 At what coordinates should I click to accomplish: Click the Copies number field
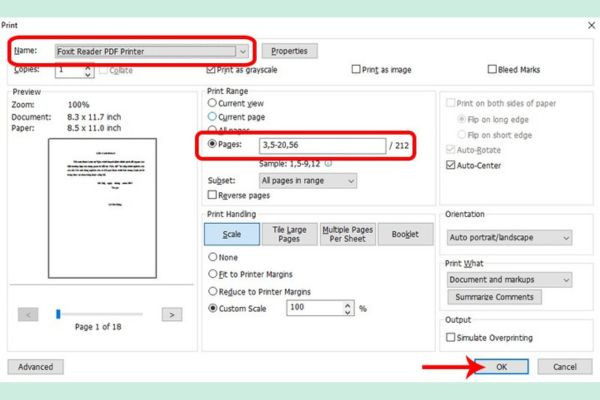pyautogui.click(x=69, y=70)
